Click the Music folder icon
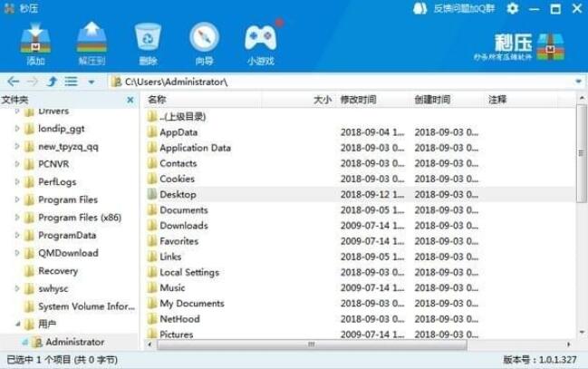Viewport: 588px width, 369px height. tap(152, 288)
